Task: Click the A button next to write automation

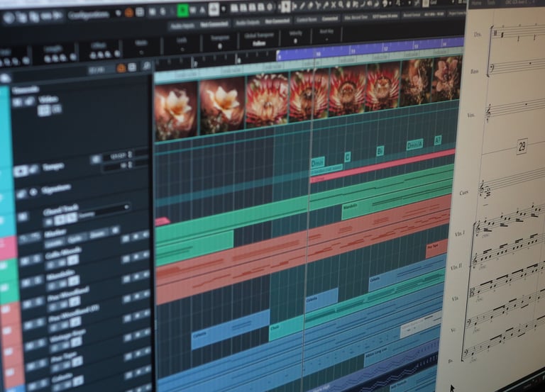Action: [203, 10]
